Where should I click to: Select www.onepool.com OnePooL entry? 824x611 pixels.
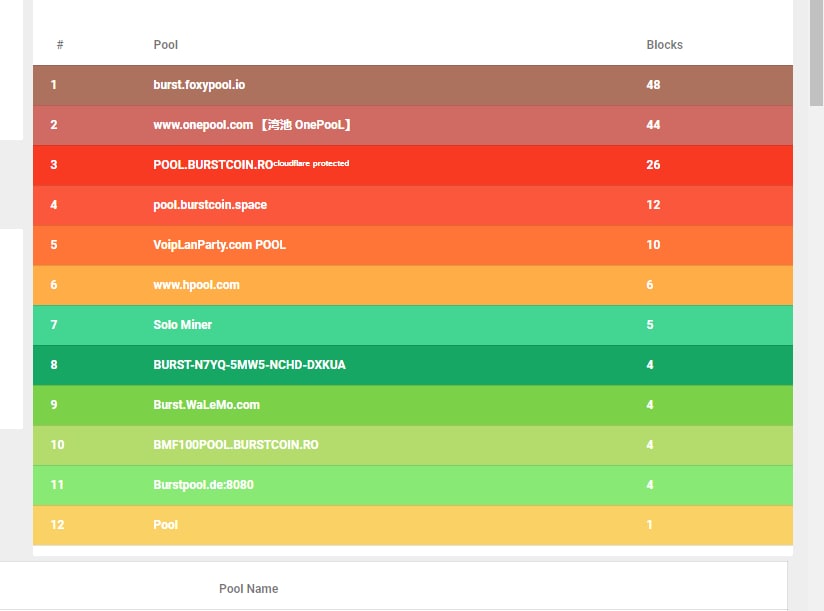click(252, 125)
